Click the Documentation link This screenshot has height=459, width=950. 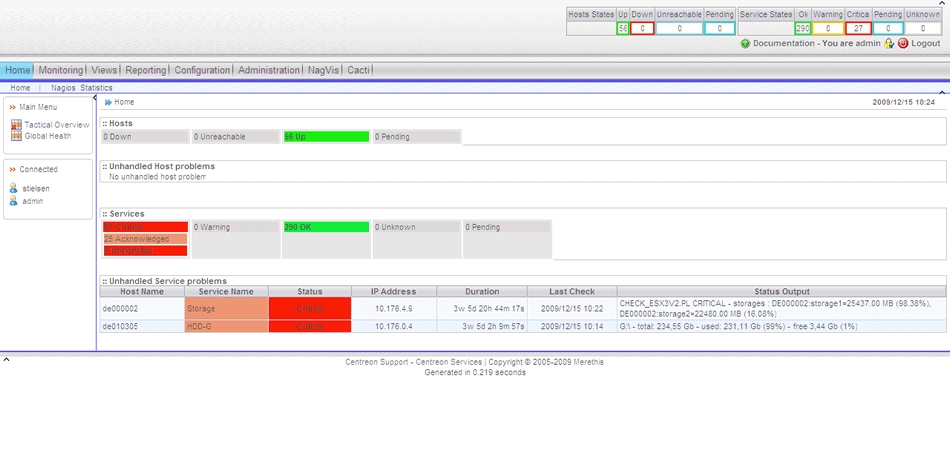(783, 44)
